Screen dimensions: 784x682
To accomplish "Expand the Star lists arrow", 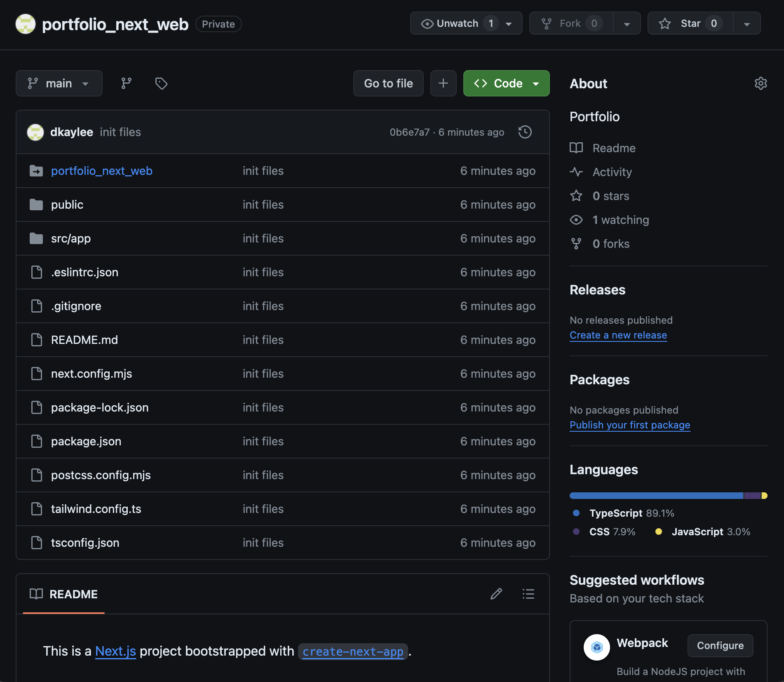I will point(746,24).
